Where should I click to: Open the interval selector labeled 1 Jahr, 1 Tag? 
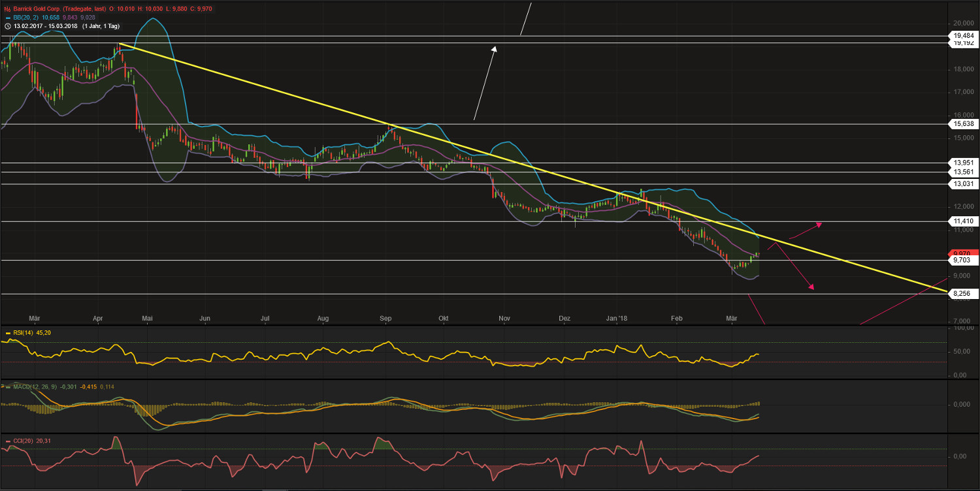pyautogui.click(x=101, y=27)
